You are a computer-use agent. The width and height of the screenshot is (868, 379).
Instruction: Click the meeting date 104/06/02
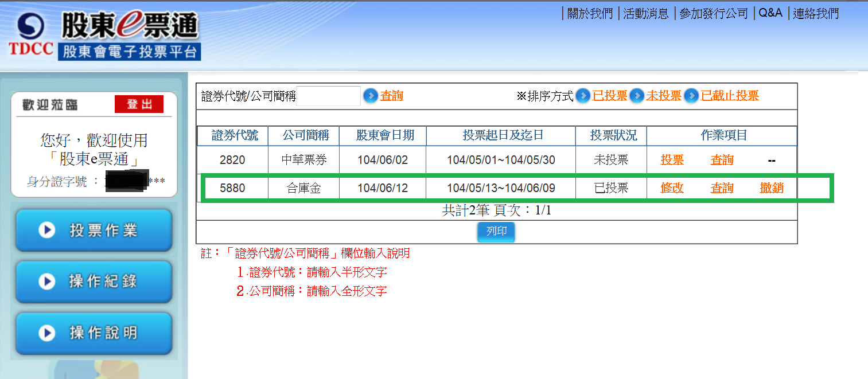(383, 160)
